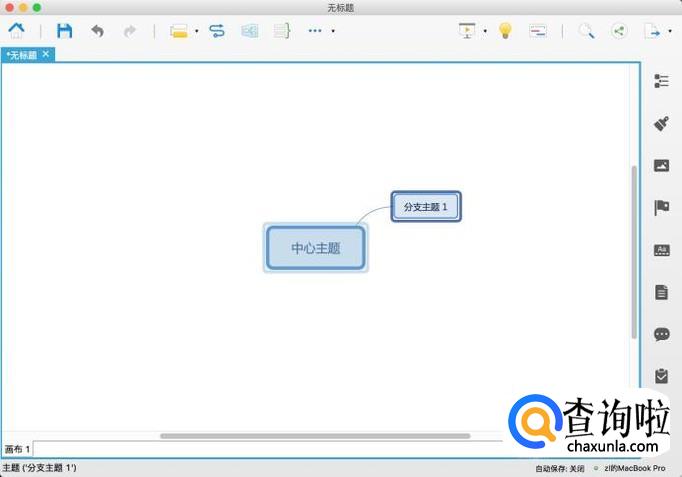
Task: Insert a relationship with the link icon
Action: click(217, 31)
